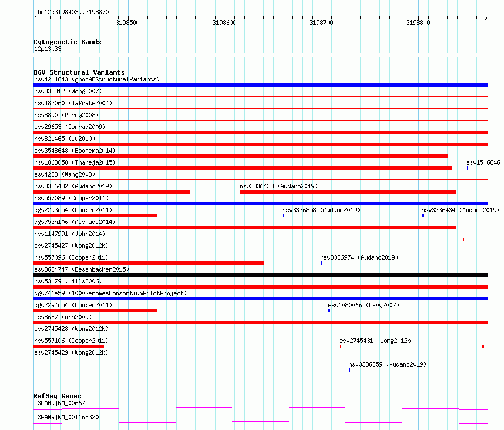504x430 pixels.
Task: Click the chr12:3198403..3198870 coordinate label
Action: [71, 12]
